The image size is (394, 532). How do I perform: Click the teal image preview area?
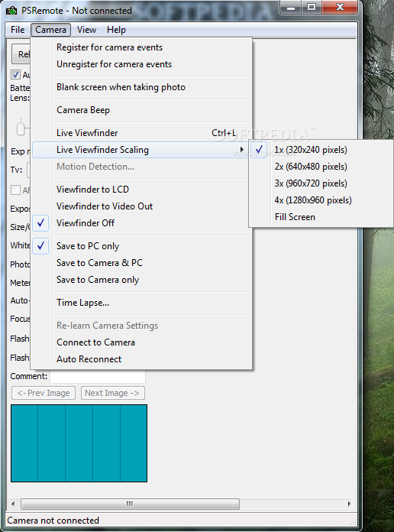[79, 443]
